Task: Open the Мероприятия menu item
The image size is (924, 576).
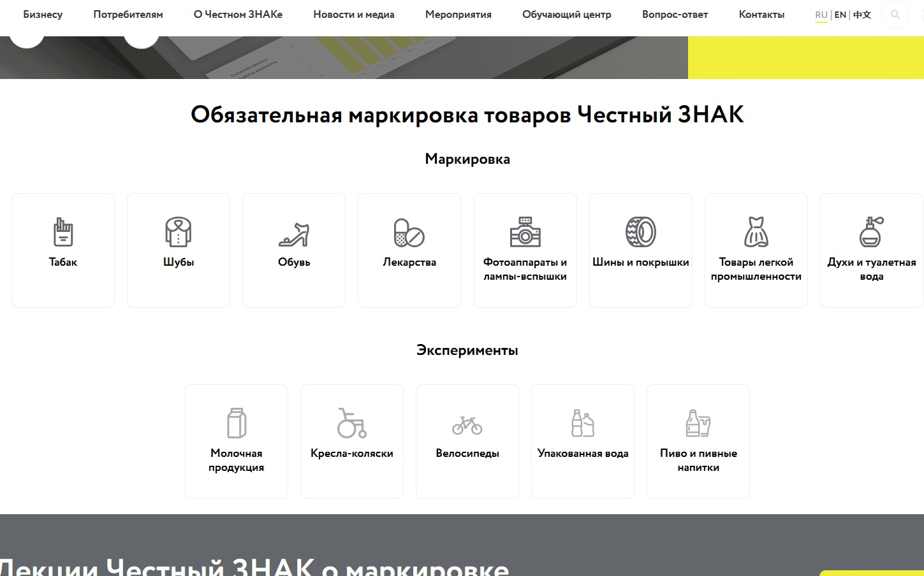Action: [x=458, y=14]
